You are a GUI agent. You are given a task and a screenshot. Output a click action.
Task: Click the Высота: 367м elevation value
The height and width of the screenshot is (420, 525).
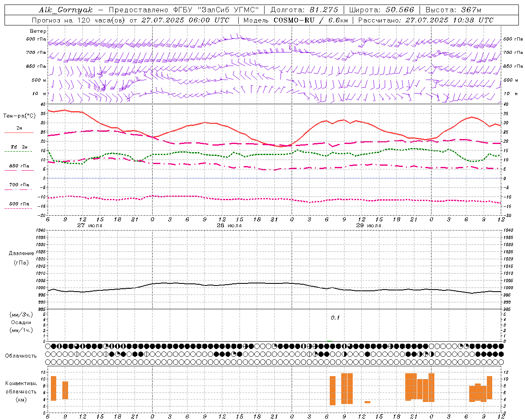[x=453, y=10]
